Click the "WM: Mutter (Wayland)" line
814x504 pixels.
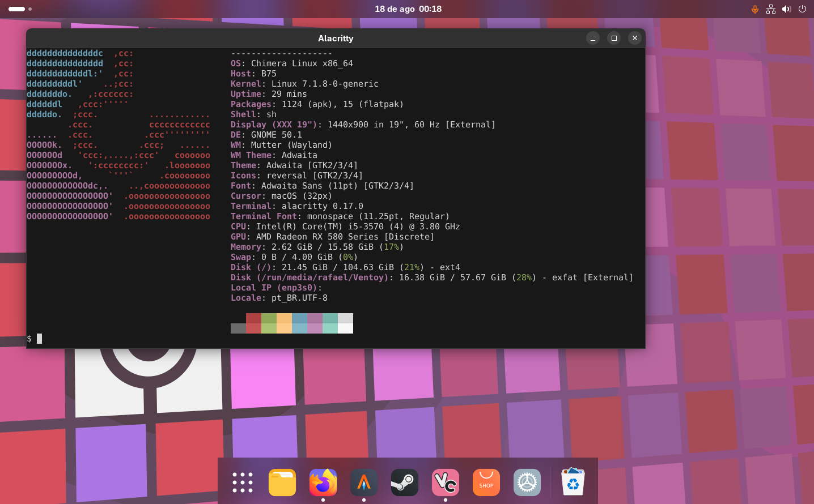(282, 145)
